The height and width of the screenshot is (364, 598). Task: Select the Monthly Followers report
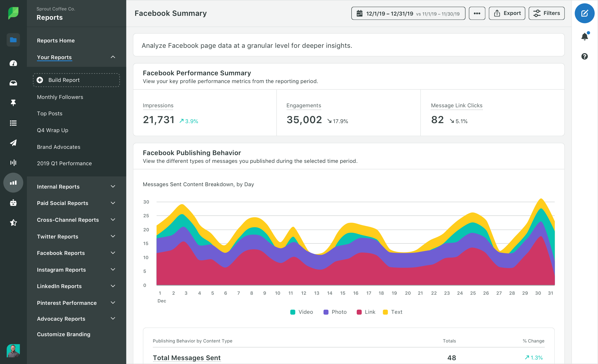60,97
